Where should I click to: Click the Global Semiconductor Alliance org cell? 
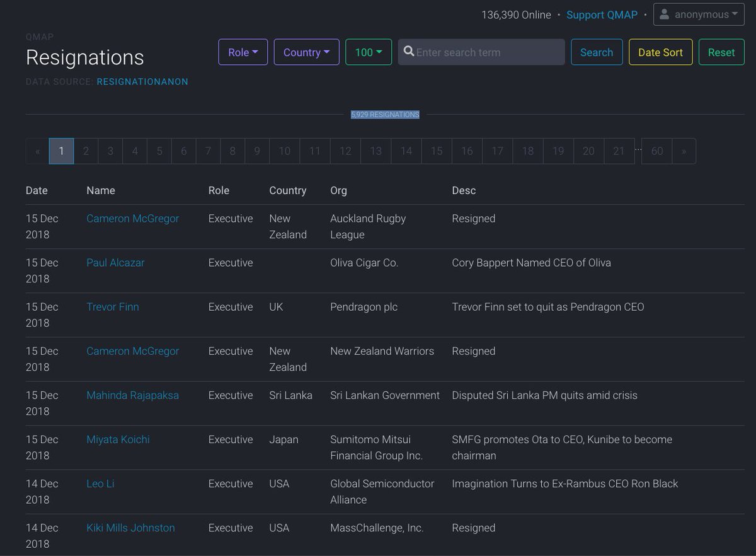coord(382,492)
